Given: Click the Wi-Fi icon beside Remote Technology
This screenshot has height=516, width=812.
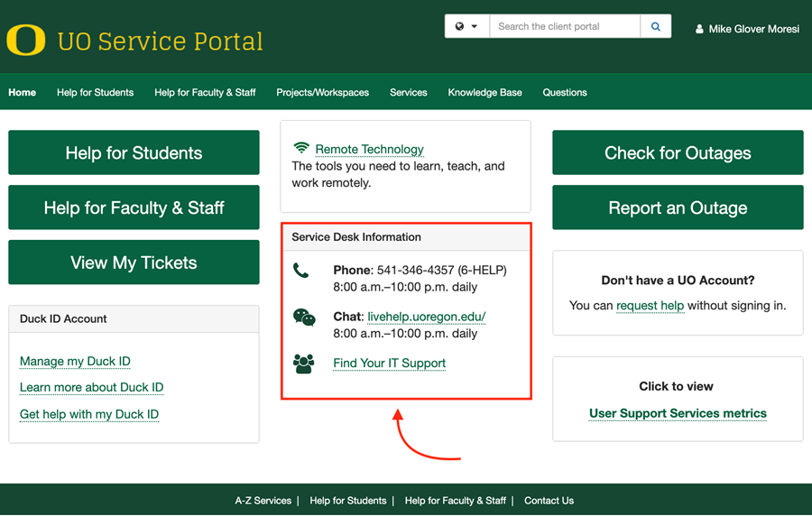Looking at the screenshot, I should (300, 148).
